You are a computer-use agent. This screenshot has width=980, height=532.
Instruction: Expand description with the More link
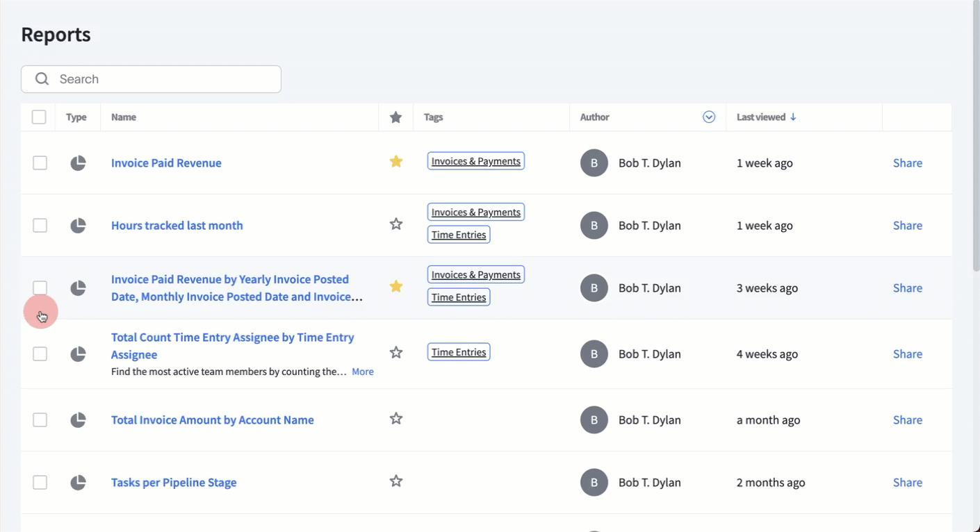tap(362, 372)
